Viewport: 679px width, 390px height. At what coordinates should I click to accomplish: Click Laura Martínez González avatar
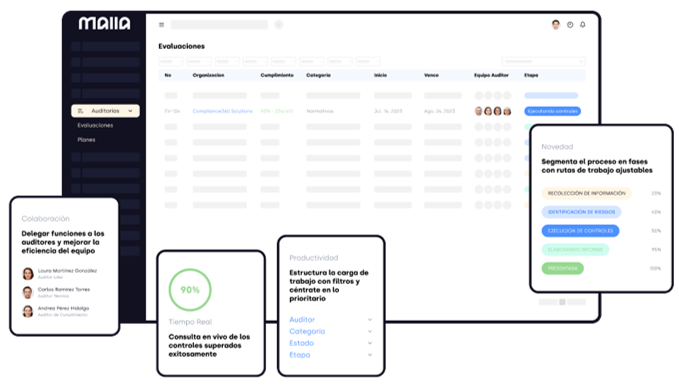(x=28, y=274)
